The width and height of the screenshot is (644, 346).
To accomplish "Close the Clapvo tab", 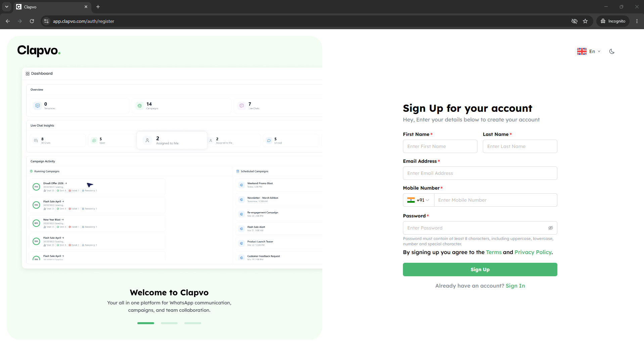I will 86,7.
